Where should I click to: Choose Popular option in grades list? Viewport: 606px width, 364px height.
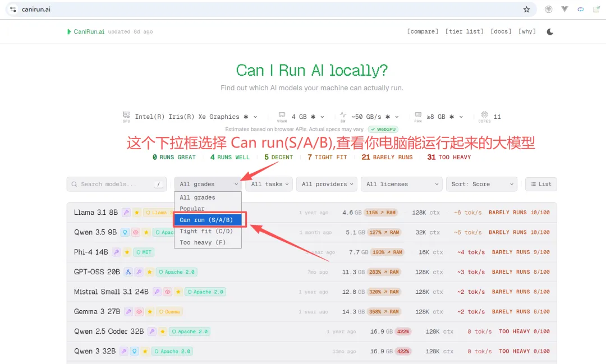point(208,209)
